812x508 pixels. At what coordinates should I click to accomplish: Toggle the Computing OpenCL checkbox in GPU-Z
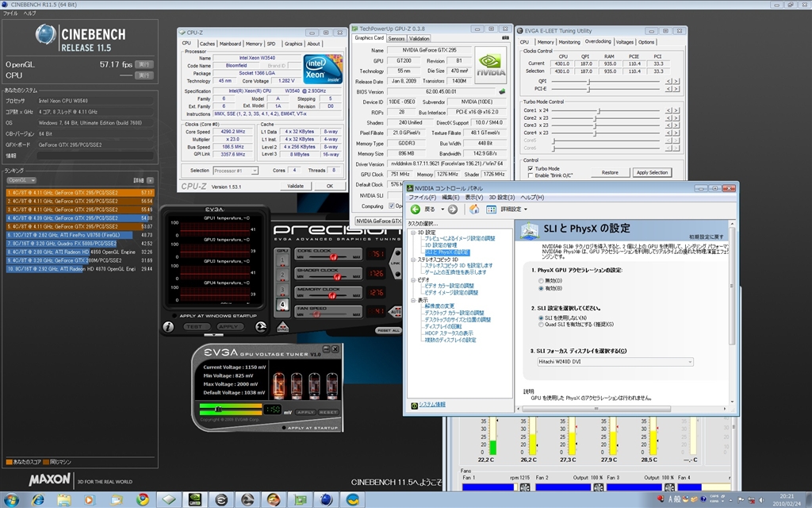click(x=391, y=206)
